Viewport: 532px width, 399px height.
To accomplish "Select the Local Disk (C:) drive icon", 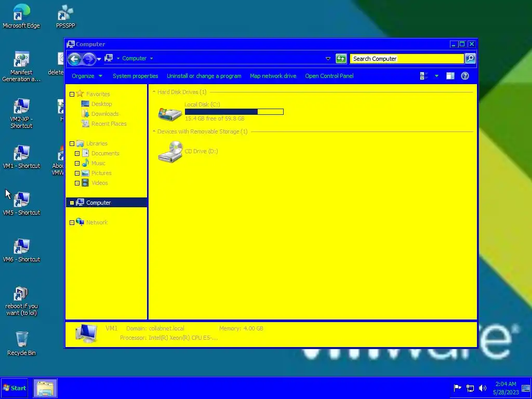I will [x=170, y=114].
